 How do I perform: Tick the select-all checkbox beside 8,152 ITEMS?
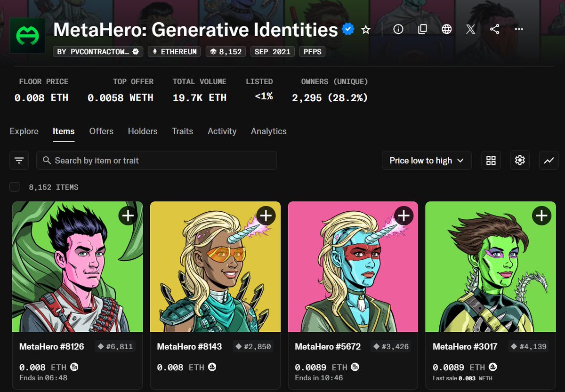click(15, 187)
